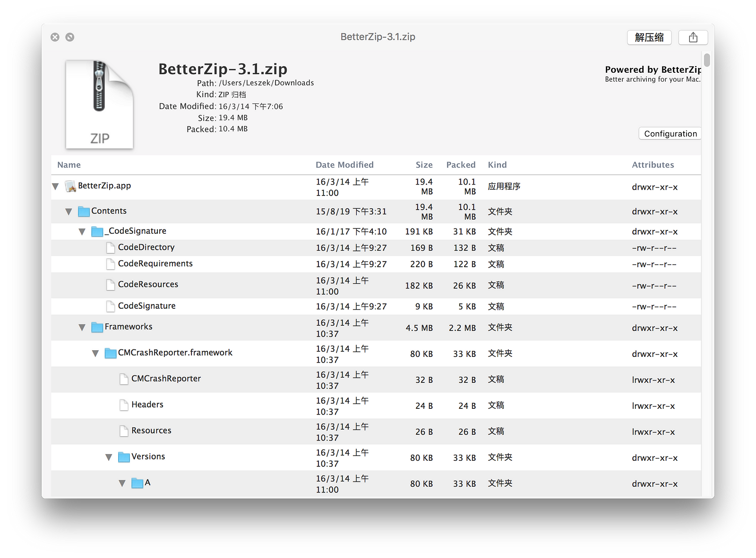Click the CodeSignature file icon
Viewport: 756px width, 558px height.
111,306
